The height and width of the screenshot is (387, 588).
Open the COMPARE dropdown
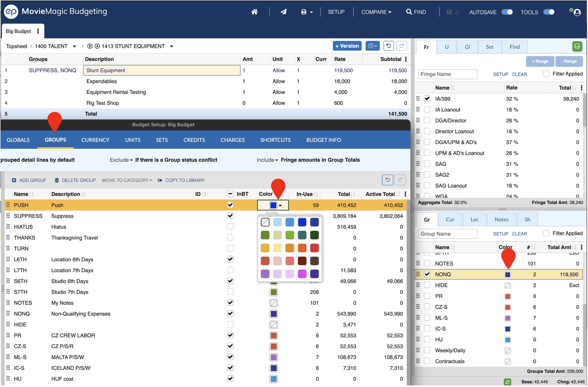(x=376, y=12)
